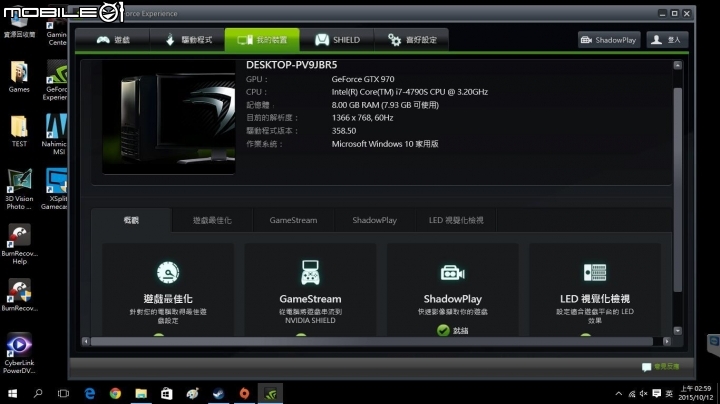Screen dimensions: 720x404
Task: Open Task View on the taskbar
Action: pos(63,393)
